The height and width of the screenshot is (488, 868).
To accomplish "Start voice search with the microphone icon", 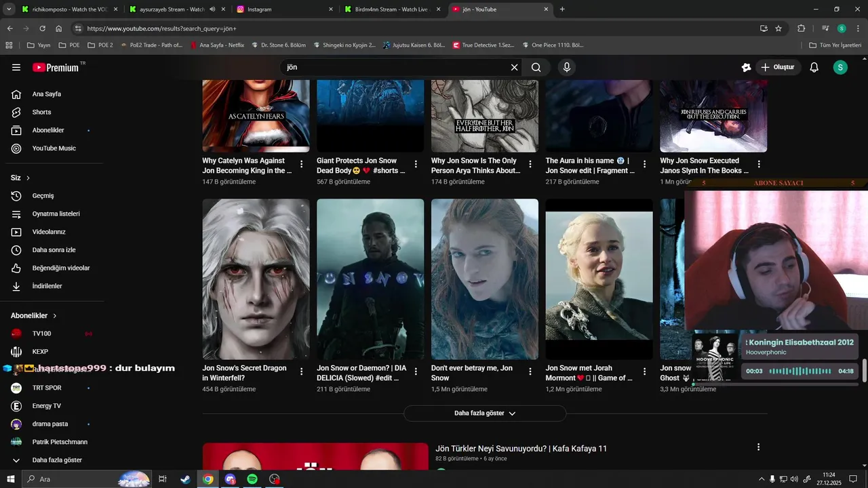I will (567, 67).
